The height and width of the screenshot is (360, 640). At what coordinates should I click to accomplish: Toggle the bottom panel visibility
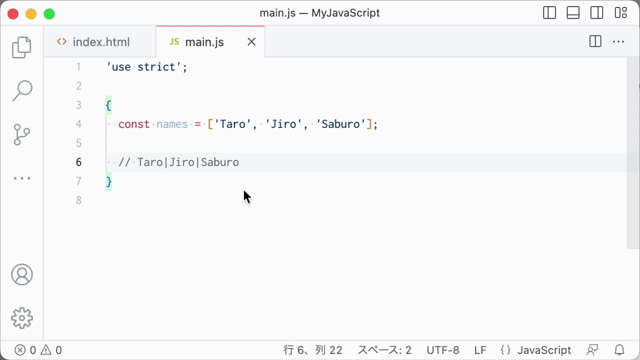[573, 13]
